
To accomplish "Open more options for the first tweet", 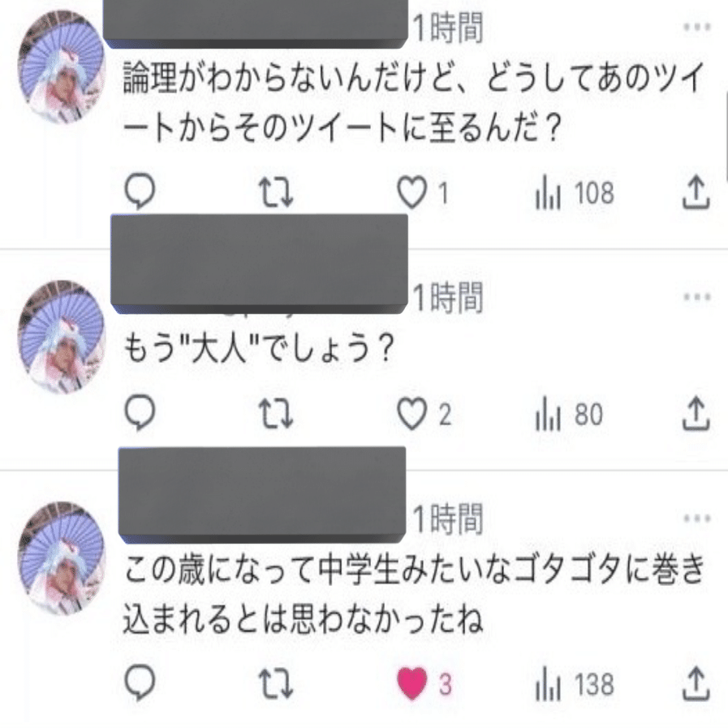I will click(x=696, y=27).
